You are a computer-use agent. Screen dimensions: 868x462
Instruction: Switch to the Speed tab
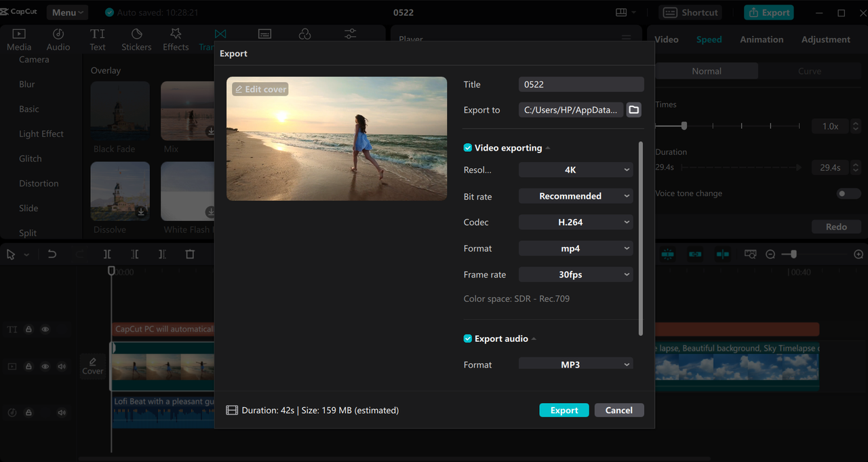pyautogui.click(x=709, y=39)
